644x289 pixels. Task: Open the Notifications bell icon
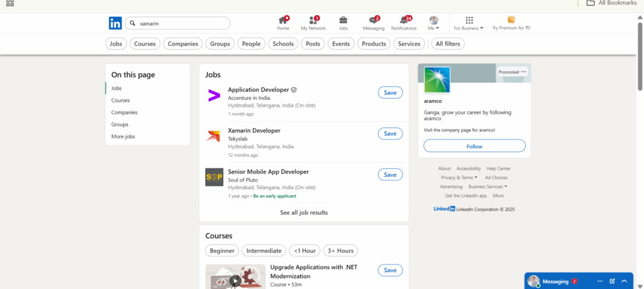[x=403, y=21]
